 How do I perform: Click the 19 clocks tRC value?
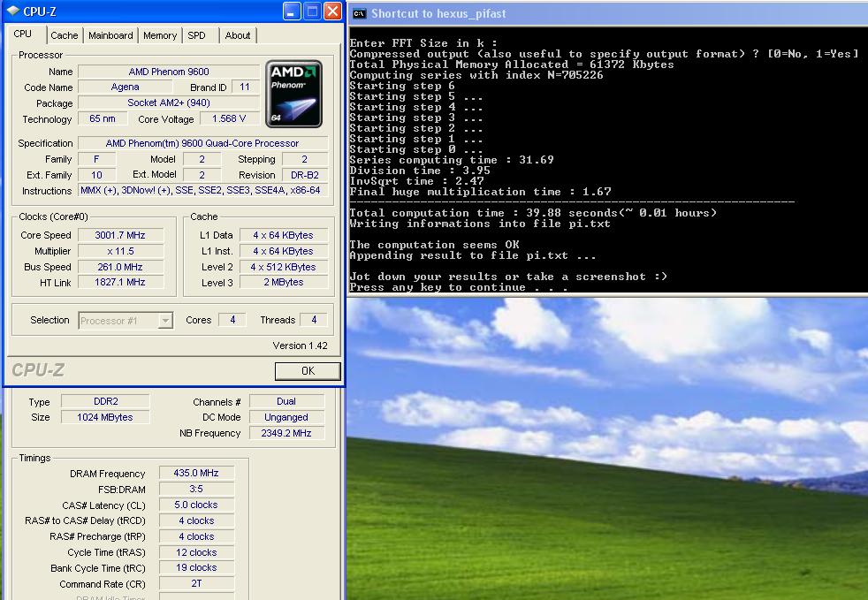click(x=196, y=568)
